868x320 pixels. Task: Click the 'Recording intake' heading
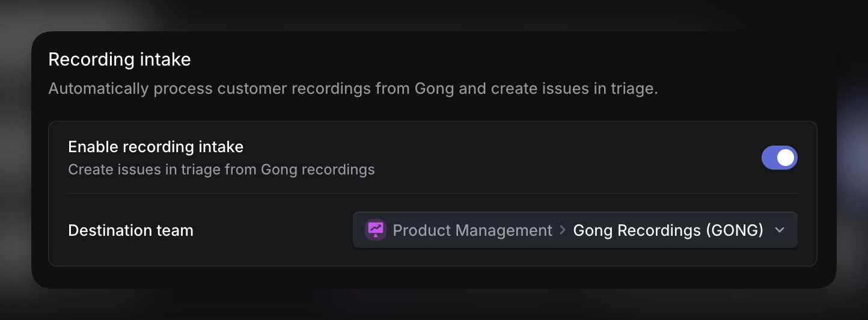(x=120, y=60)
